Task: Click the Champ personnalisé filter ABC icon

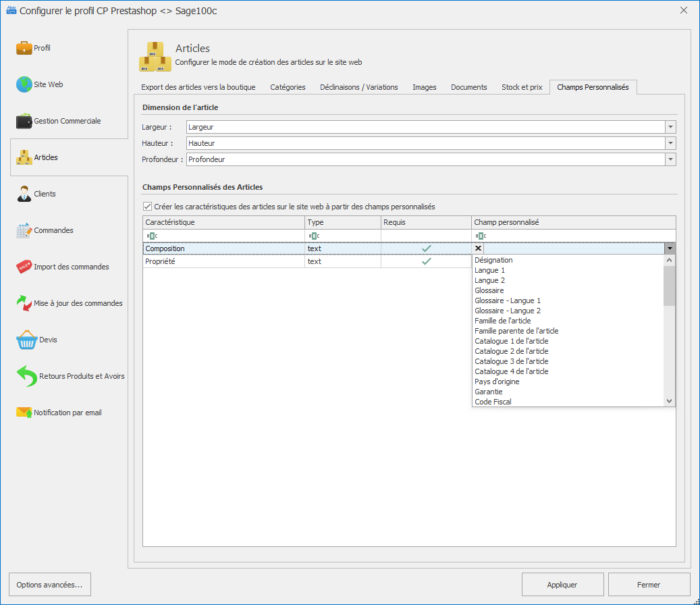Action: tap(481, 236)
